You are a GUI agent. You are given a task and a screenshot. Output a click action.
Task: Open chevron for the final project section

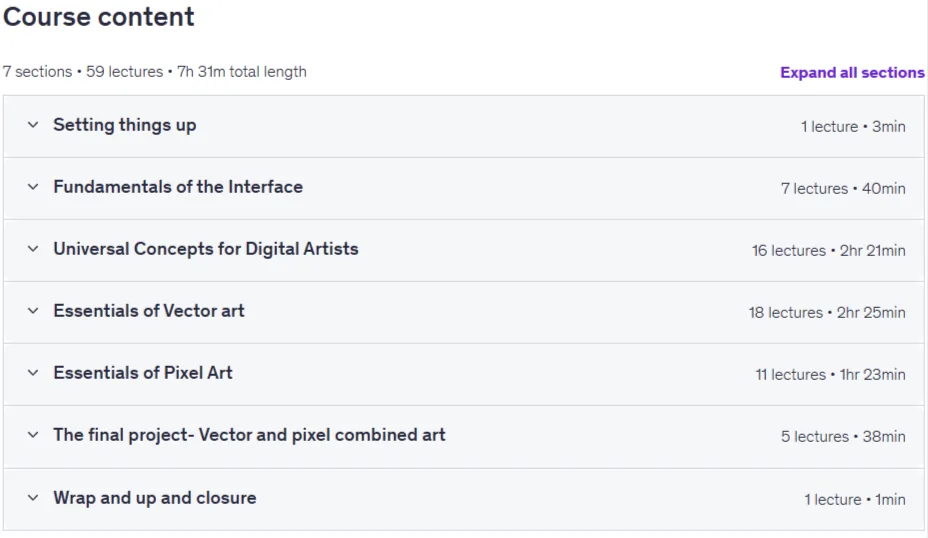pyautogui.click(x=33, y=435)
